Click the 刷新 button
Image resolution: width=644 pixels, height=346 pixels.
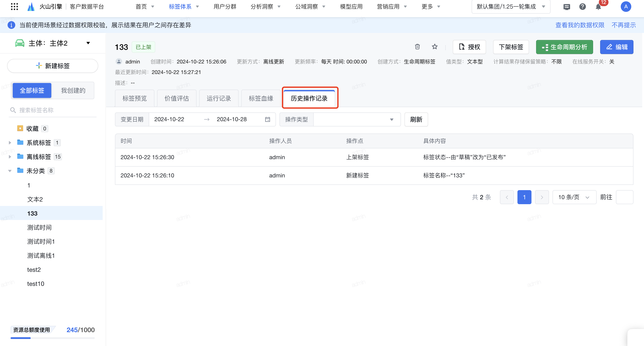416,119
